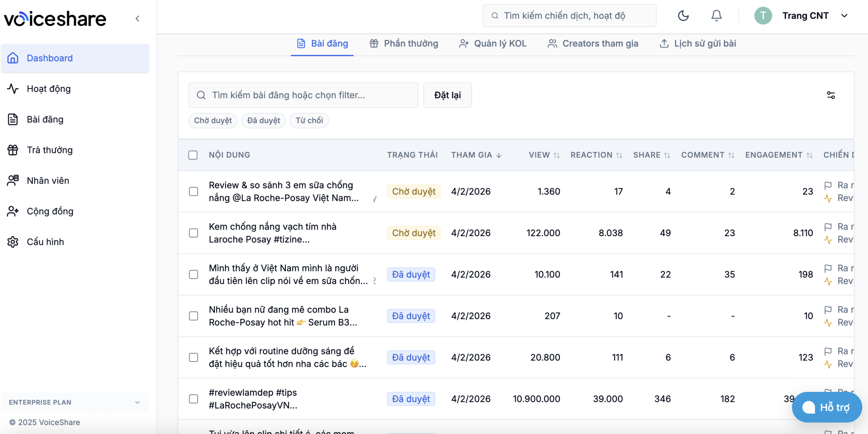Open post Kem chống nắng vạch tím

273,233
